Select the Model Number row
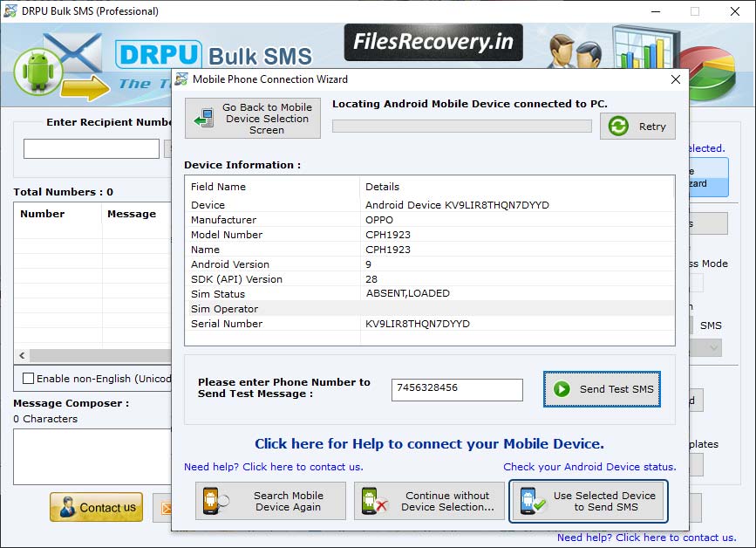Image resolution: width=756 pixels, height=548 pixels. (x=430, y=235)
